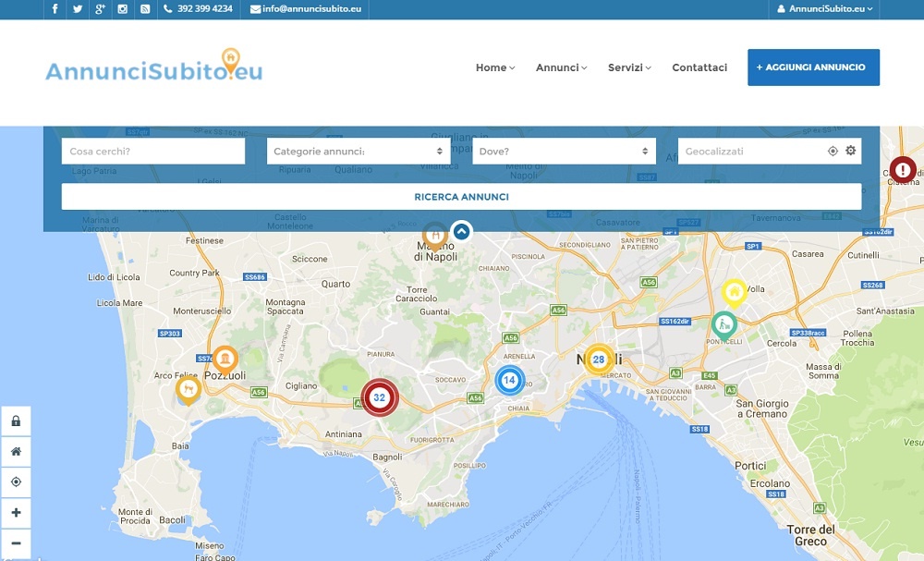Screen dimensions: 924x561
Task: Click the info@annuncisubito.eu email link
Action: (x=305, y=9)
